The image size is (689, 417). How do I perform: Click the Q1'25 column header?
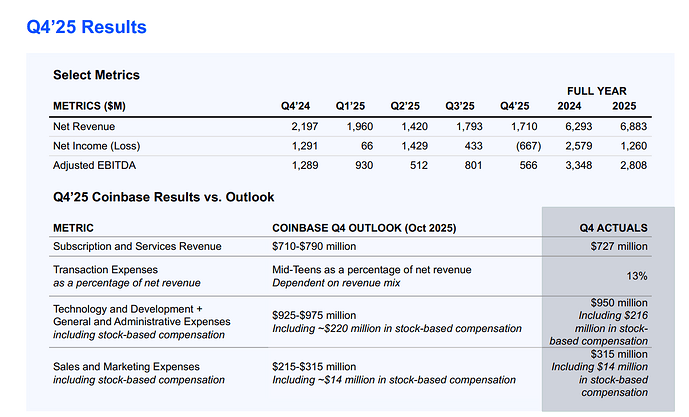point(350,106)
